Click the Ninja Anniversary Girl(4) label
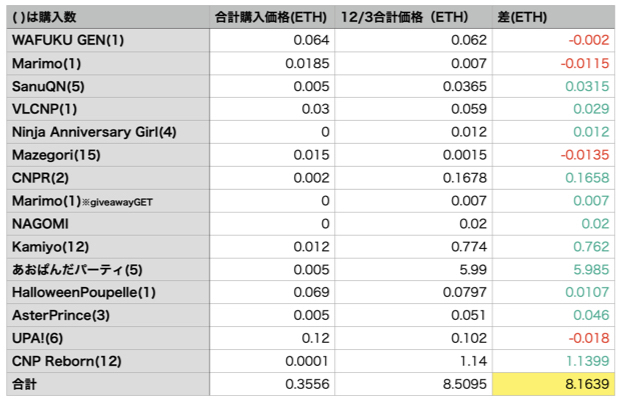The width and height of the screenshot is (628, 405). pos(108,132)
